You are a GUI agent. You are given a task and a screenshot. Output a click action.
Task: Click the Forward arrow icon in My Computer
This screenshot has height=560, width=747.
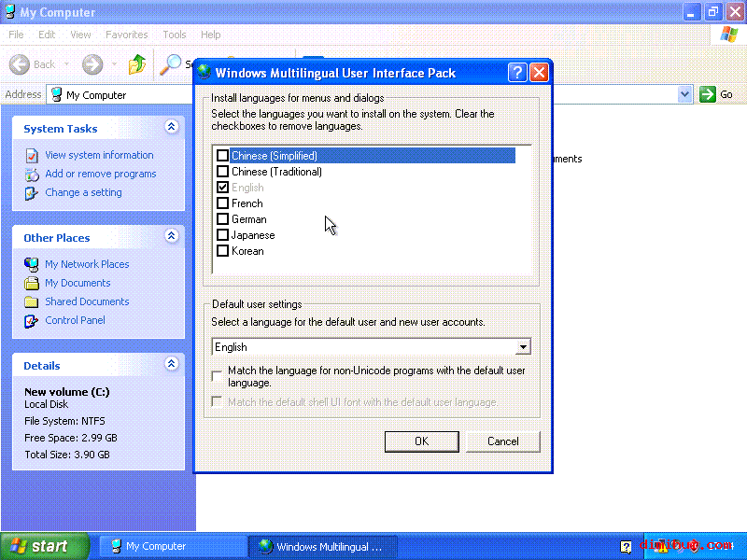tap(92, 64)
